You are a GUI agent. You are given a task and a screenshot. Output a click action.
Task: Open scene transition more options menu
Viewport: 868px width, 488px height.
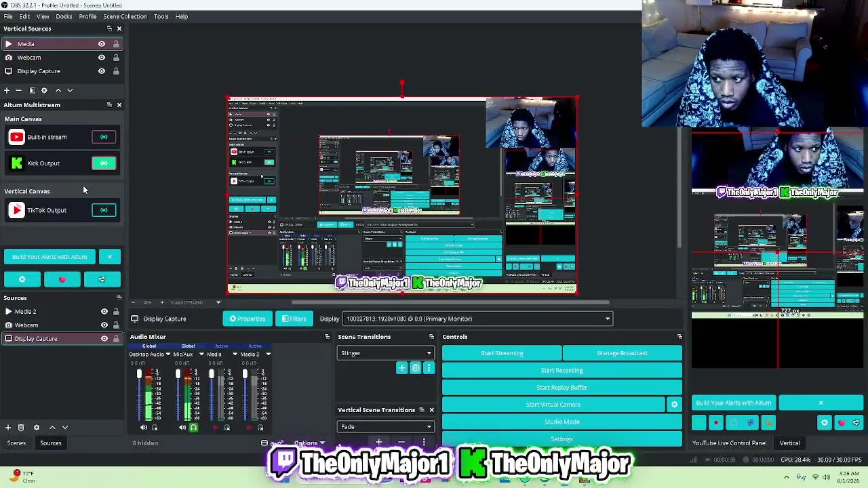click(429, 368)
